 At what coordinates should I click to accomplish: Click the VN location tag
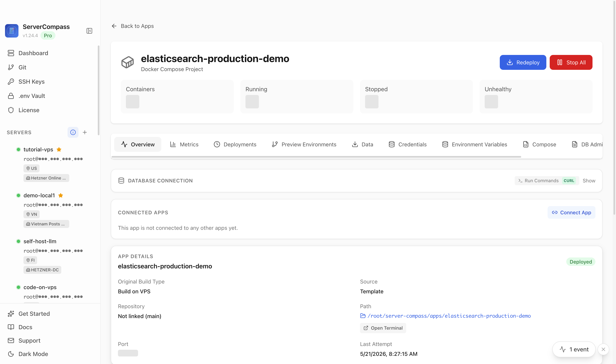point(31,214)
